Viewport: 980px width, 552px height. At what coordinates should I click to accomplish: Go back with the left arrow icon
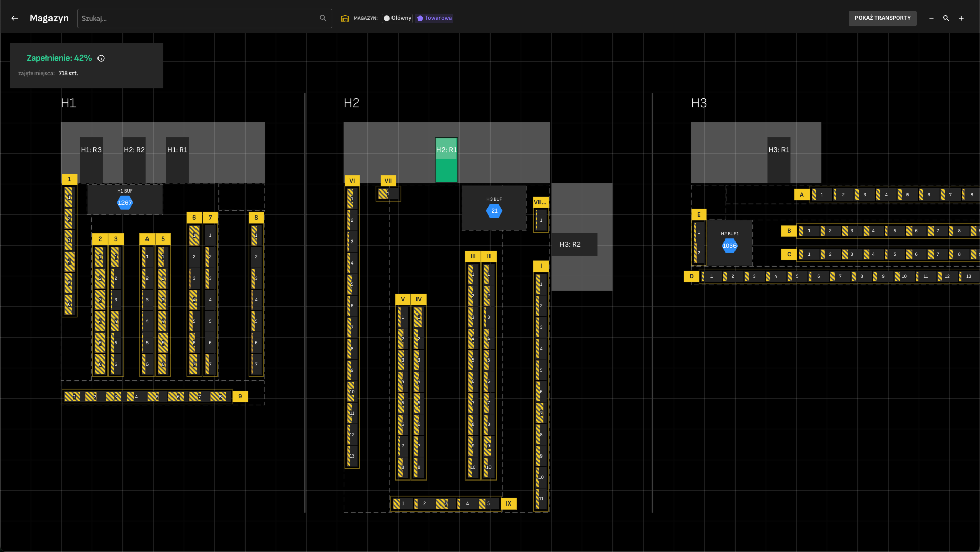[15, 18]
